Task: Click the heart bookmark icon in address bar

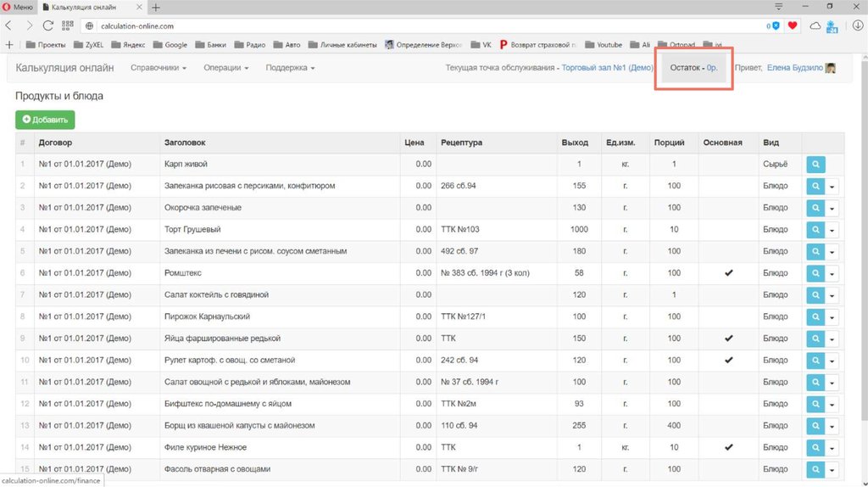Action: point(793,26)
